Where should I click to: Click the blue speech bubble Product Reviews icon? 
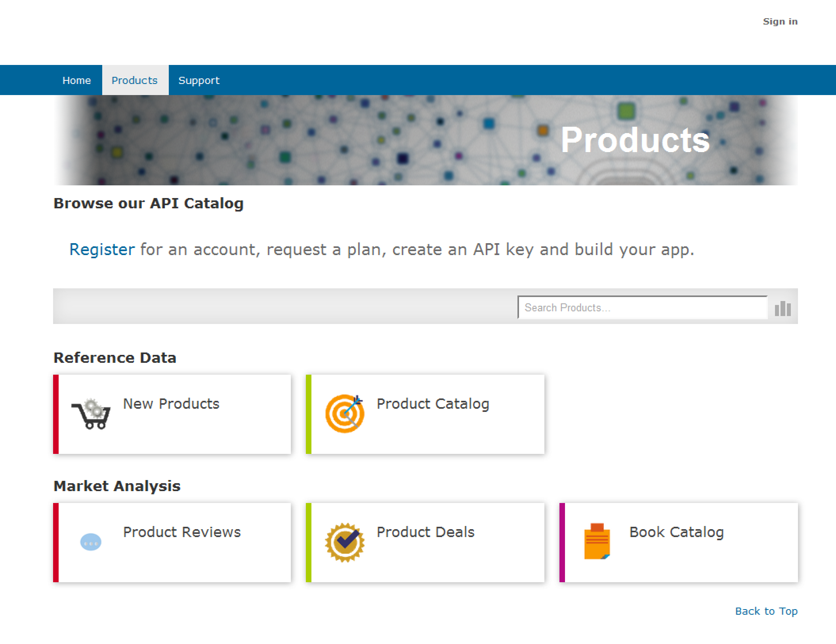(91, 542)
